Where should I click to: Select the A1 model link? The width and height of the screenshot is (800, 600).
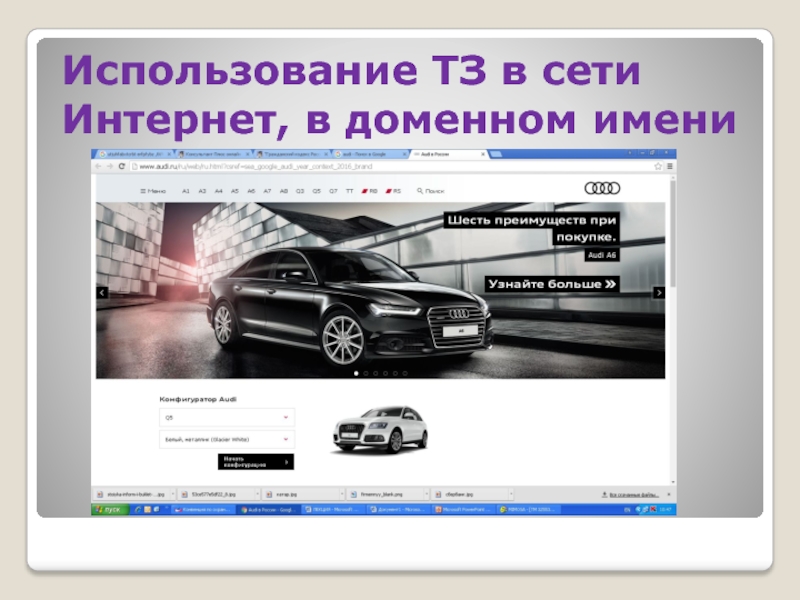point(186,191)
